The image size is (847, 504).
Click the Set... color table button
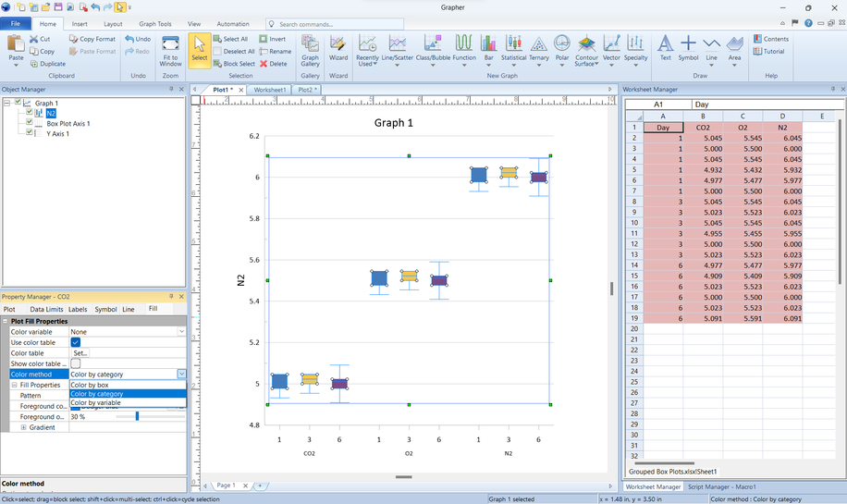[80, 353]
